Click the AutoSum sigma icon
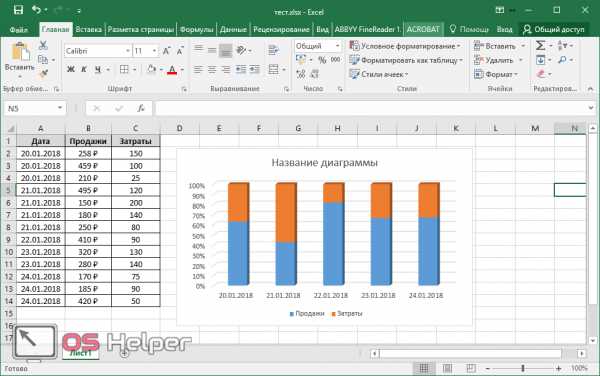 coord(540,46)
